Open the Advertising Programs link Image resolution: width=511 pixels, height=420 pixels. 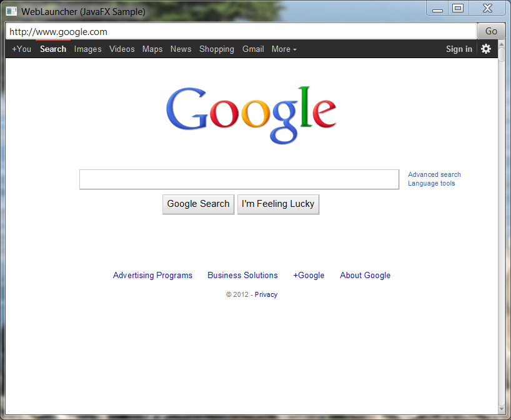[152, 275]
